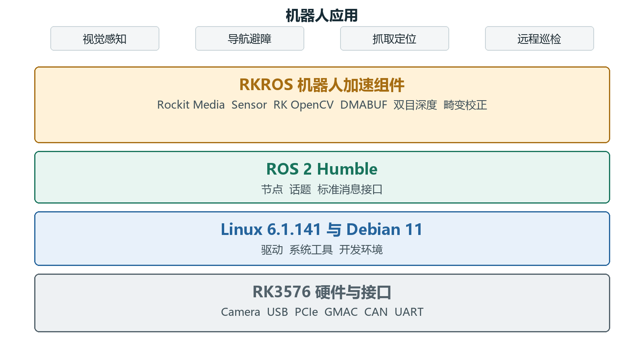Click the 视觉感知 application box
Viewport: 644px width, 346px height.
click(x=105, y=39)
